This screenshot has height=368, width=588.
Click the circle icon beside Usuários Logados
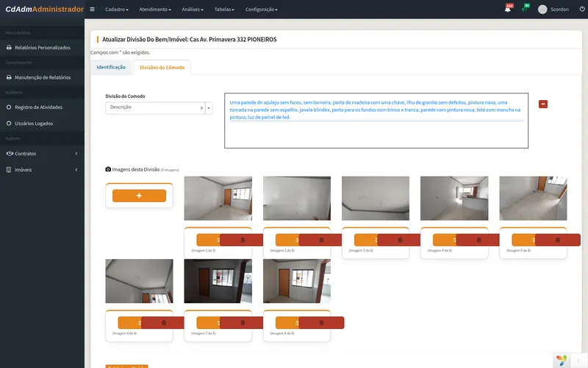click(9, 123)
